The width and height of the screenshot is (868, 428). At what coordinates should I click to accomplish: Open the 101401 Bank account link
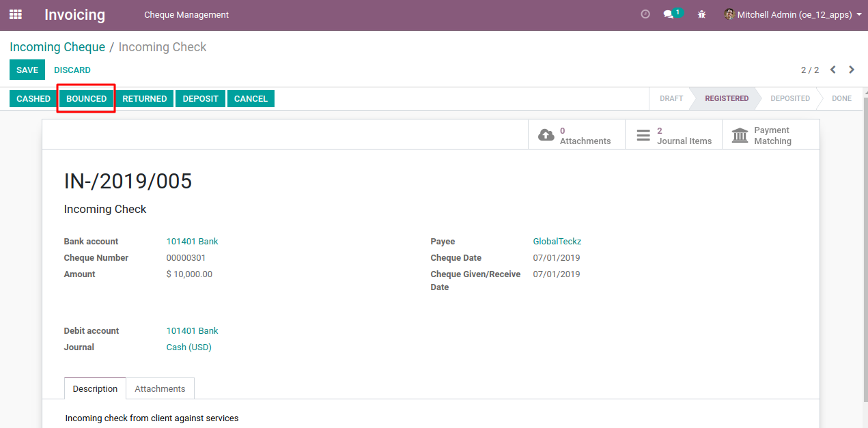coord(193,242)
